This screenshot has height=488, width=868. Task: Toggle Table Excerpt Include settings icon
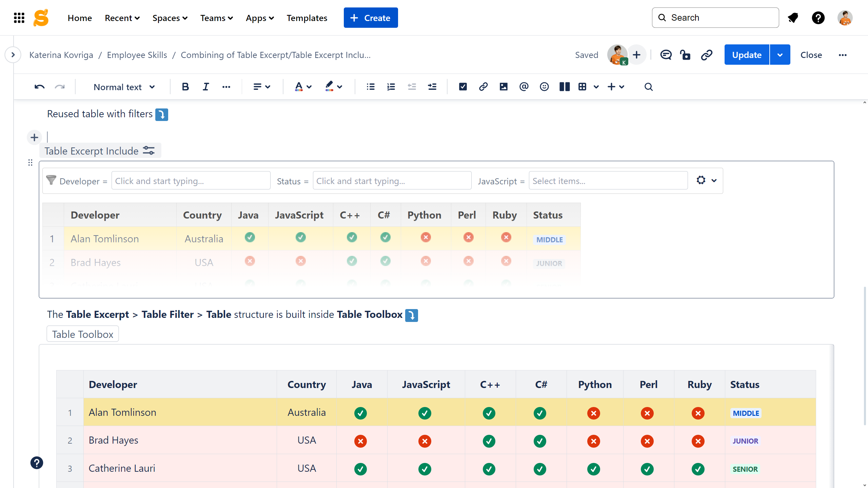(x=149, y=150)
